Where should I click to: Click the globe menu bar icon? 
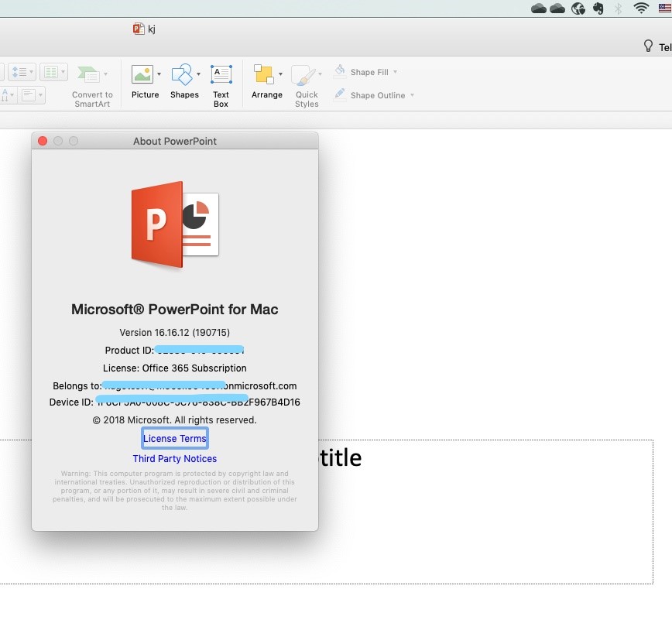578,9
